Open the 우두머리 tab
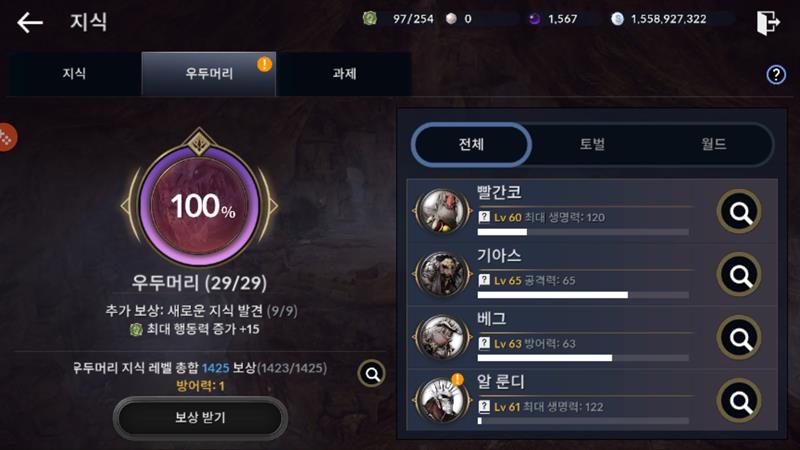This screenshot has width=800, height=450. tap(209, 74)
